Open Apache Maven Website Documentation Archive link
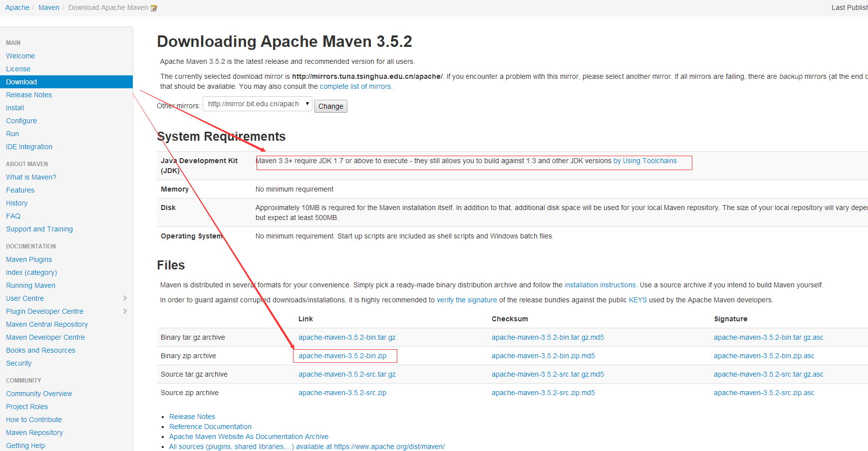This screenshot has width=868, height=451. (x=249, y=437)
